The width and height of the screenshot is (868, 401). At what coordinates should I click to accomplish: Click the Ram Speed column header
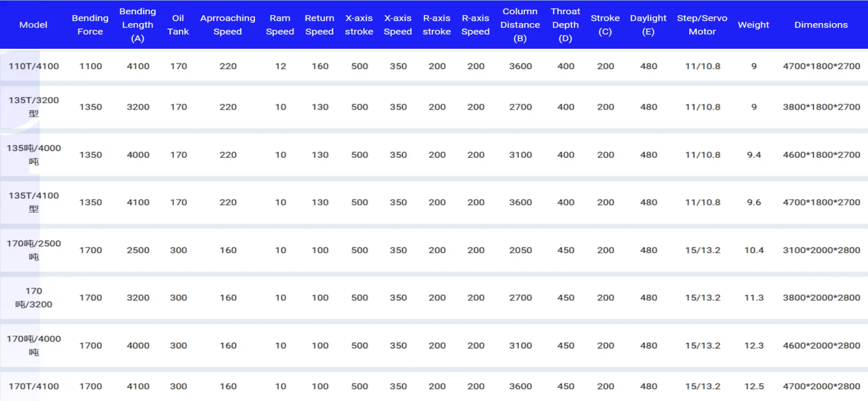tap(280, 25)
